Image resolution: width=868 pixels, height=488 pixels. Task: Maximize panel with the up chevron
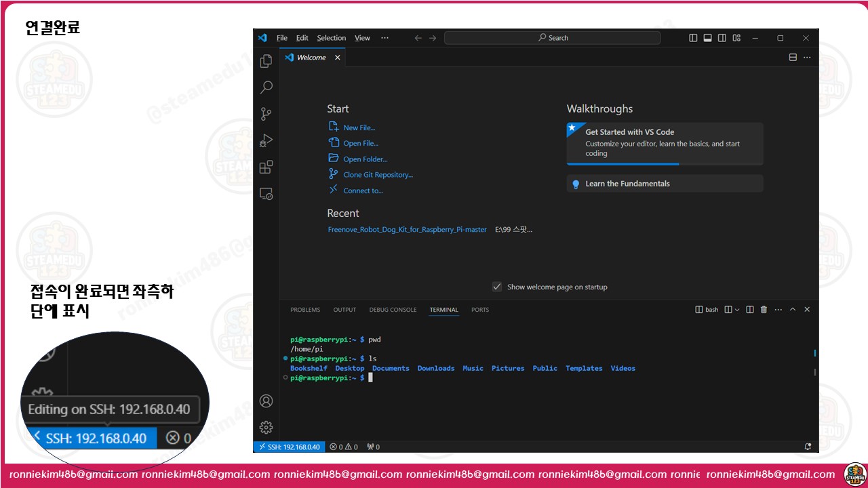click(x=793, y=310)
